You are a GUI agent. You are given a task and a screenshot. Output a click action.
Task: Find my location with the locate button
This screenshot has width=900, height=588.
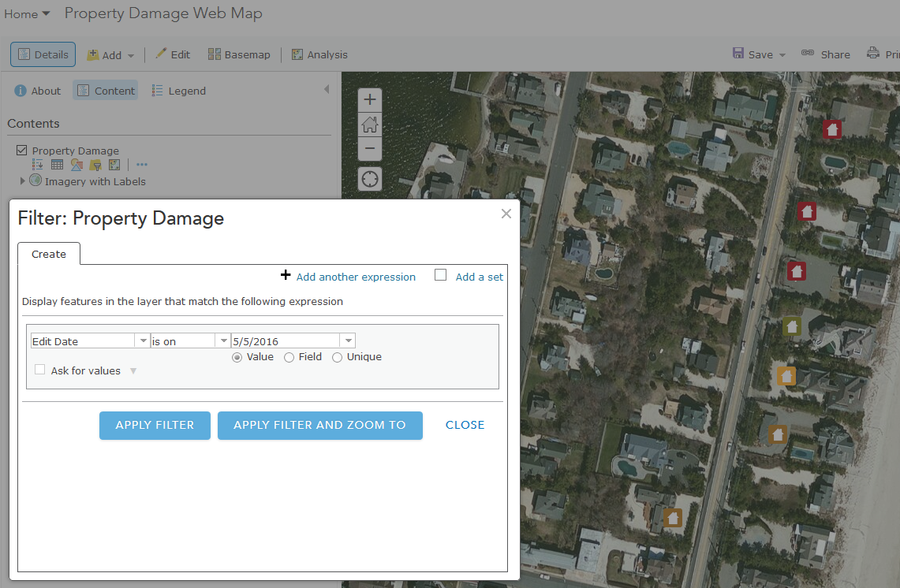pos(370,179)
